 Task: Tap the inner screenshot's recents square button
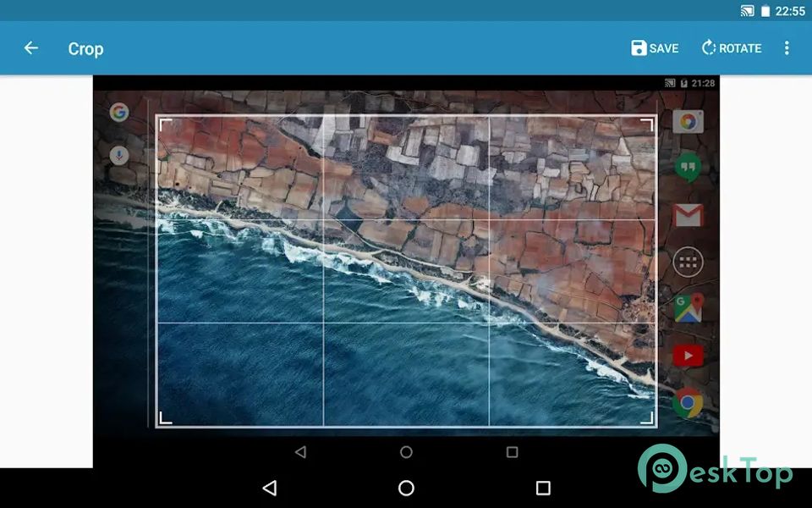click(513, 452)
